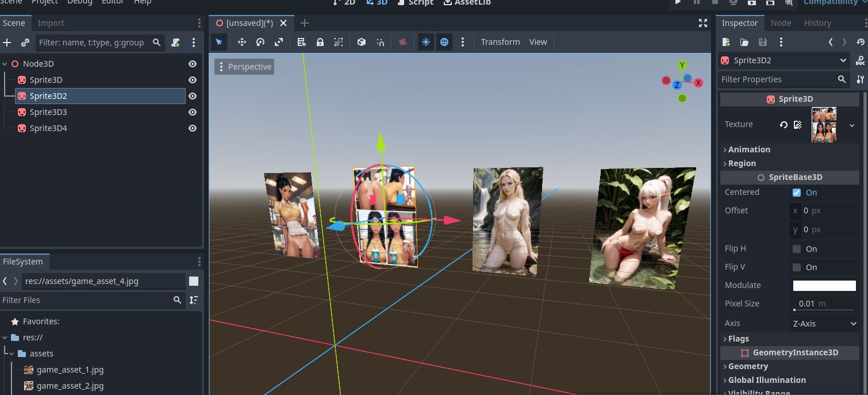
Task: Open the Transform menu in viewport toolbar
Action: point(500,42)
